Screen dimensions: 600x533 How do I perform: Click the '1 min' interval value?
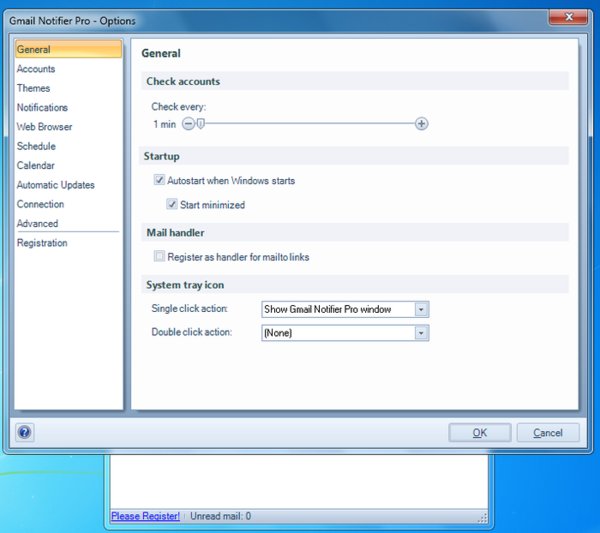165,124
